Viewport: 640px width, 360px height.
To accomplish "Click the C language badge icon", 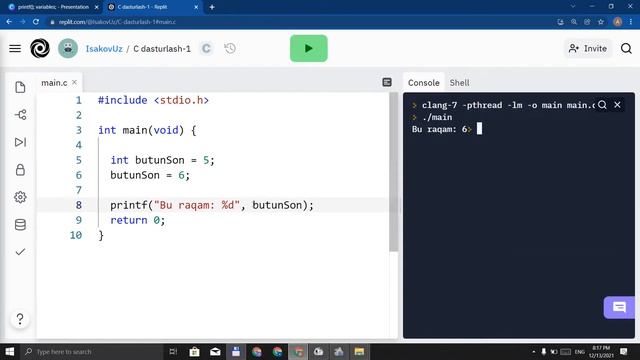I will coord(206,49).
